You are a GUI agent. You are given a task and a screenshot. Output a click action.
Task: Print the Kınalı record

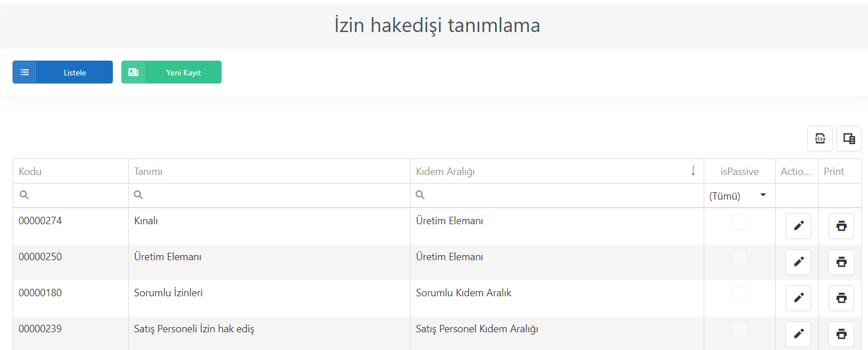click(841, 226)
